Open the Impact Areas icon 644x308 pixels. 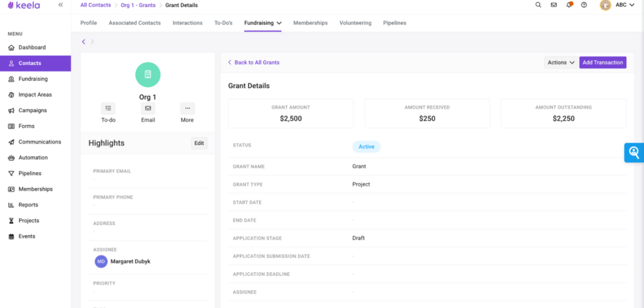coord(11,95)
